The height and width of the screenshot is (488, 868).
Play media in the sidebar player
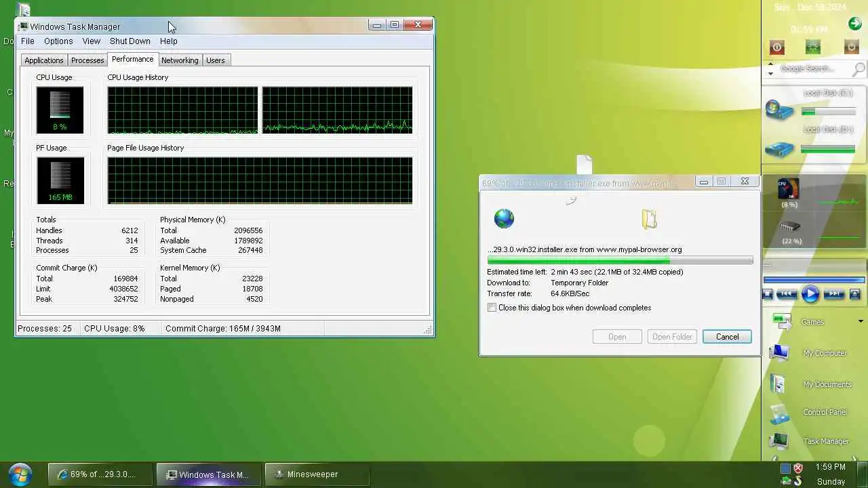tap(810, 294)
